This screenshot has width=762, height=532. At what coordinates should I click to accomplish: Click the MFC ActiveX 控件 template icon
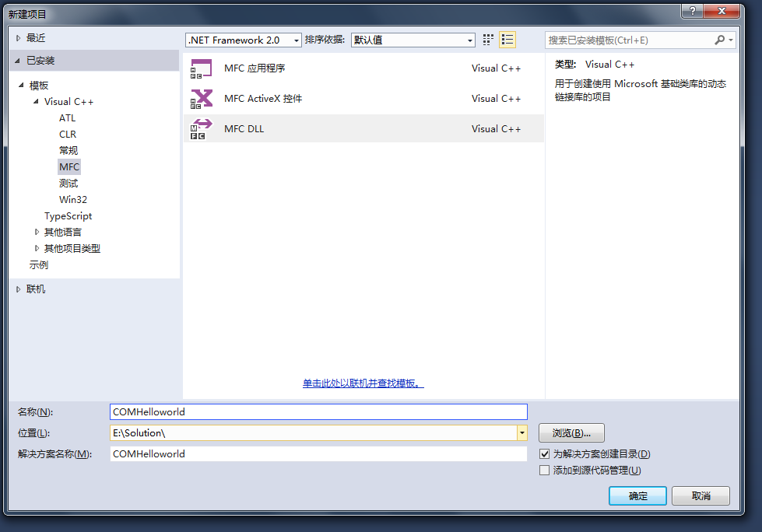tap(201, 99)
